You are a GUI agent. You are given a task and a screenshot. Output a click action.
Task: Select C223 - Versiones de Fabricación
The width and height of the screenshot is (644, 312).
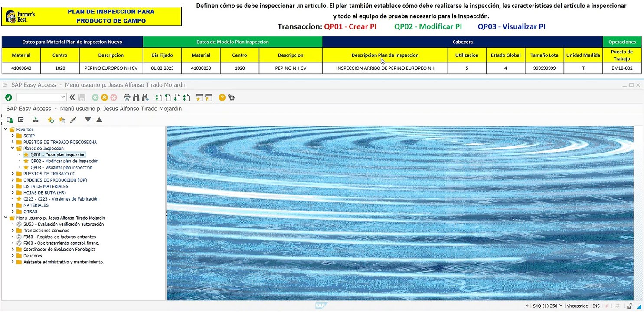click(x=61, y=199)
